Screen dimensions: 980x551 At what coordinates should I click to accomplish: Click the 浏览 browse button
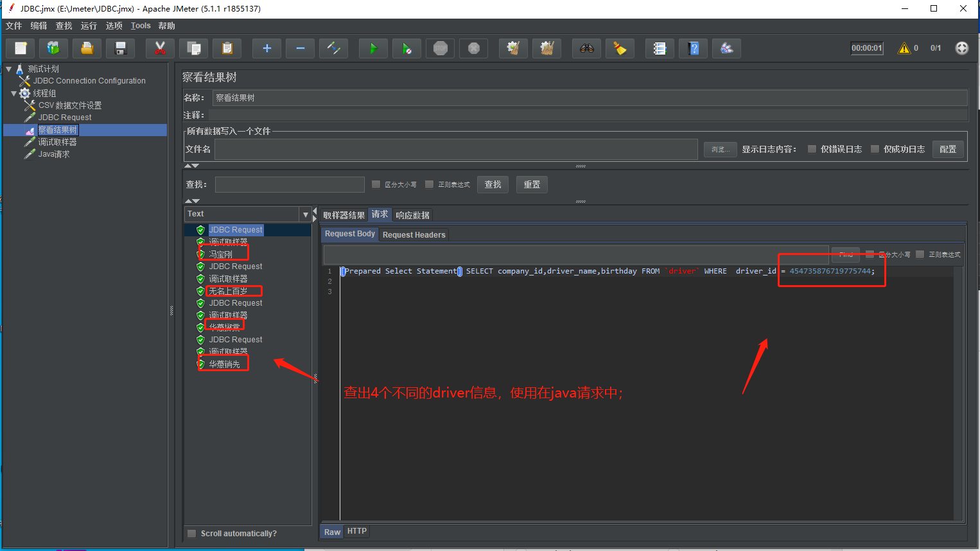[x=720, y=149]
